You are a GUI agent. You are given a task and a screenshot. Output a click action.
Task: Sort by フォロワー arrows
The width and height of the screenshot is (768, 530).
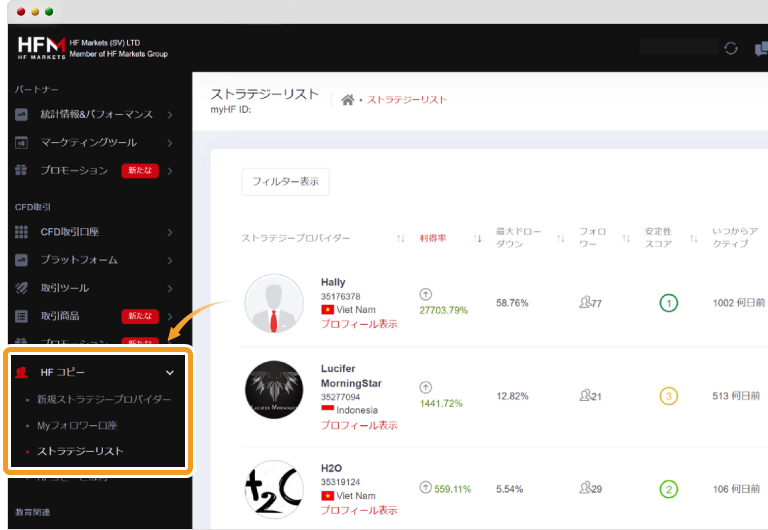pyautogui.click(x=626, y=239)
